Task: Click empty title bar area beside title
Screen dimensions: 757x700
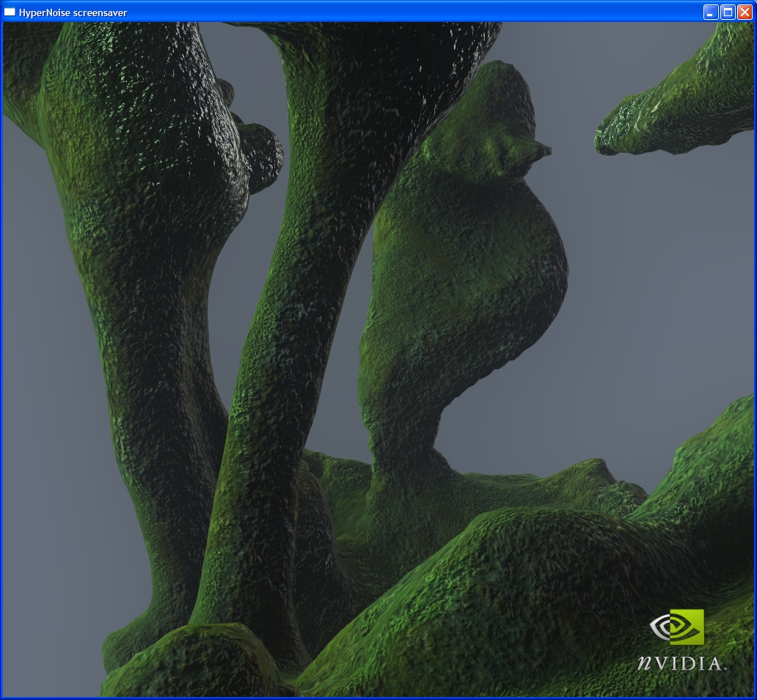Action: pyautogui.click(x=411, y=12)
